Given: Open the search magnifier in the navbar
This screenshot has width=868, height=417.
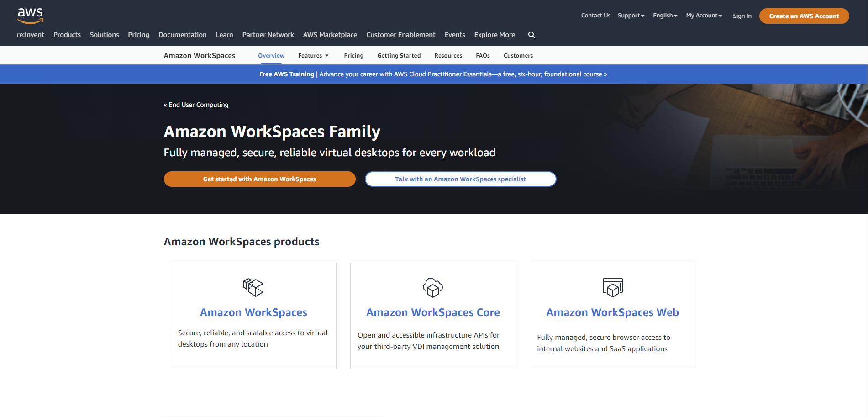Looking at the screenshot, I should pyautogui.click(x=531, y=35).
